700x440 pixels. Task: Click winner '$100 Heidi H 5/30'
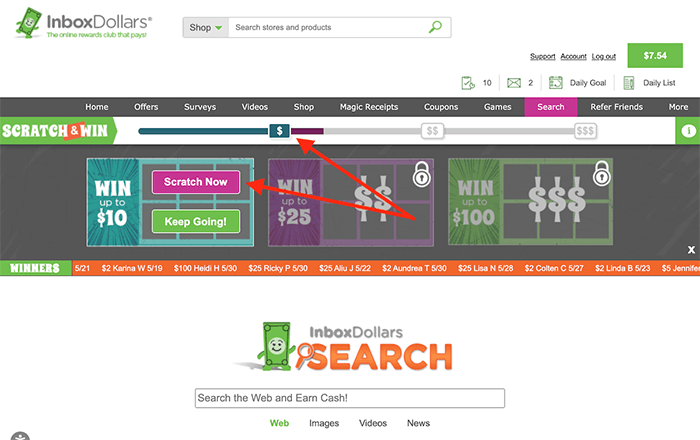pos(205,268)
